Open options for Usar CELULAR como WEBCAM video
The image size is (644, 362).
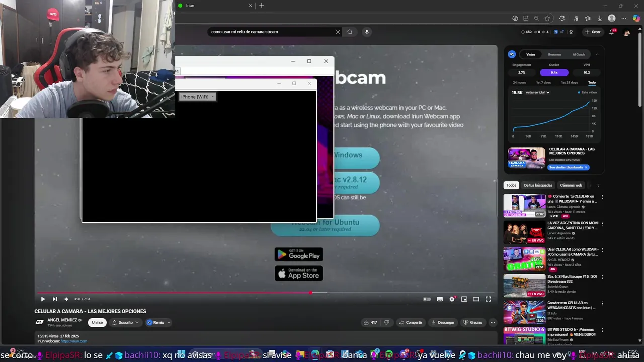point(602,250)
